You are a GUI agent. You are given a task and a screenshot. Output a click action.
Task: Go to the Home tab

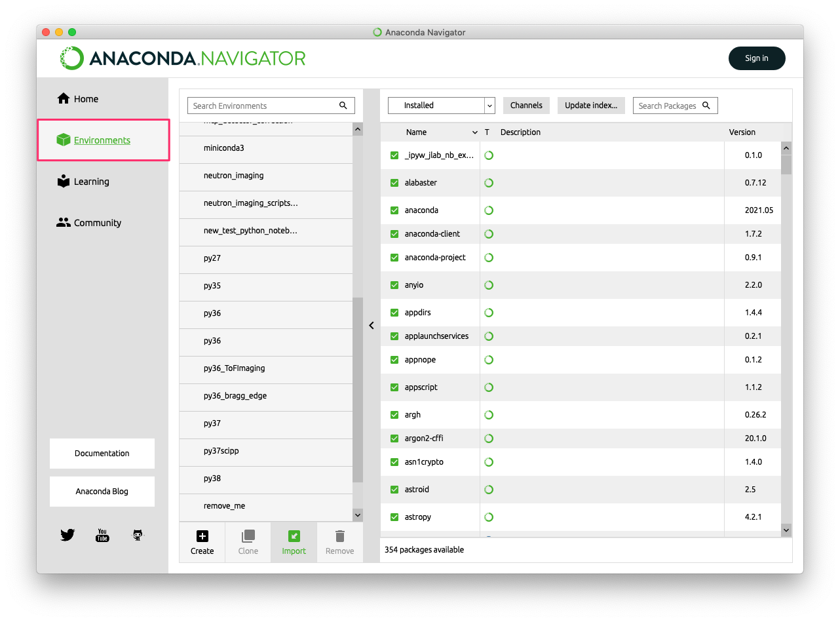85,99
